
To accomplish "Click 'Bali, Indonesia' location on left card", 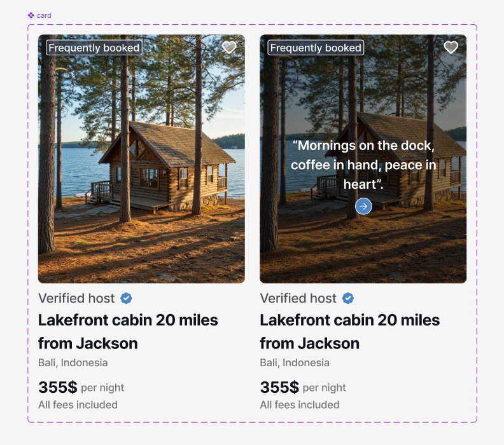I will (73, 363).
